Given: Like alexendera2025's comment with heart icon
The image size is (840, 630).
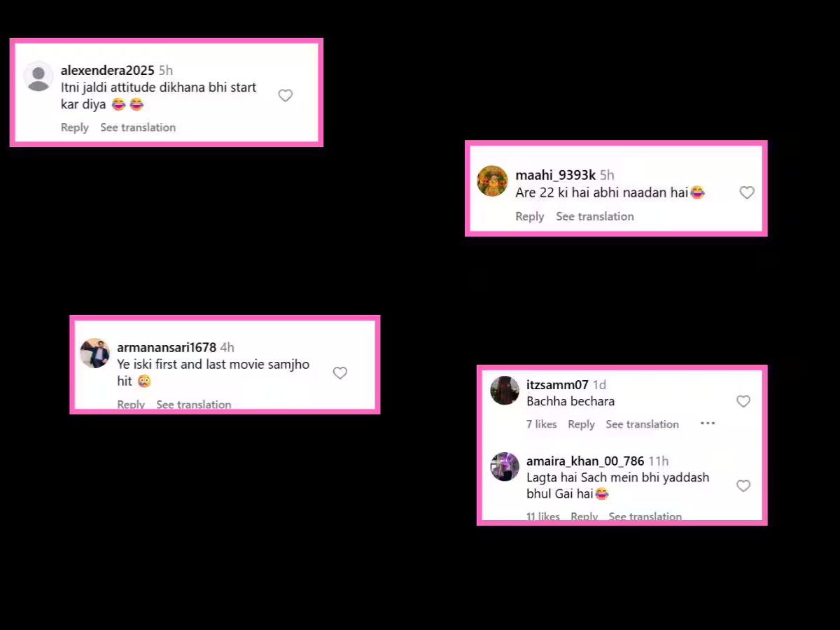Looking at the screenshot, I should coord(286,96).
